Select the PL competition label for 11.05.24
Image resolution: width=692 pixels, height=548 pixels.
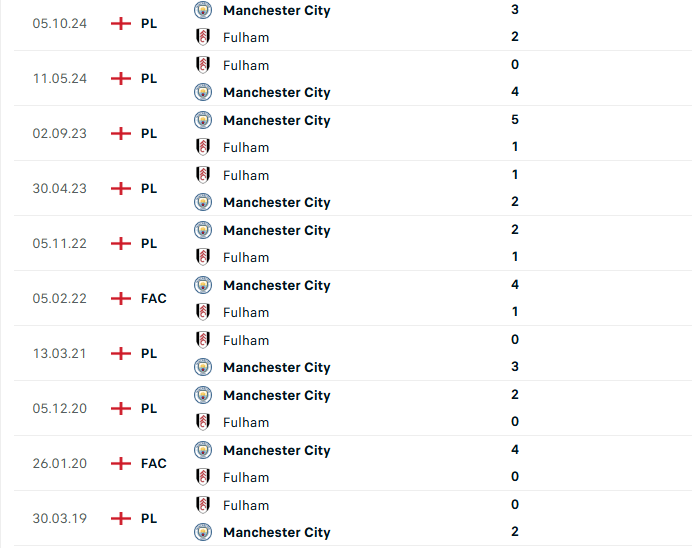[x=149, y=79]
